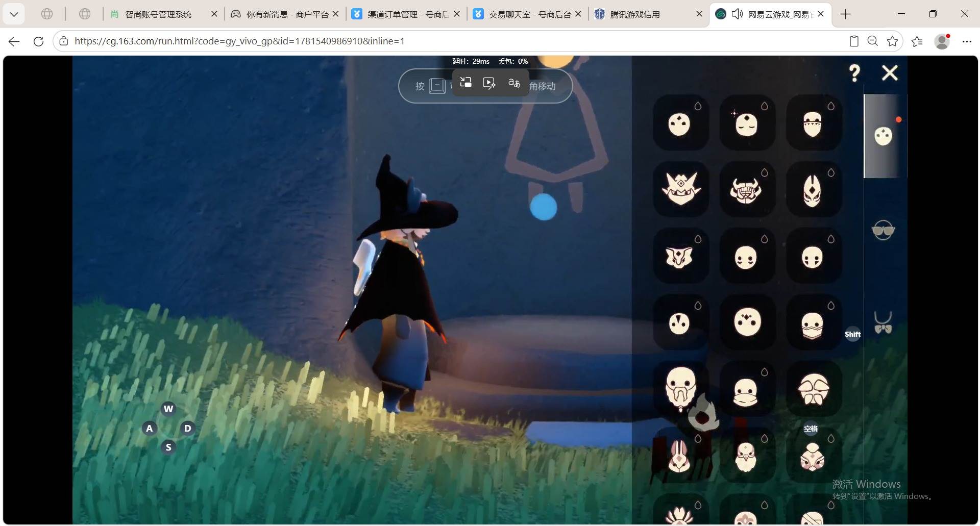Open the game help question mark
Viewport: 980px width, 526px height.
point(854,73)
